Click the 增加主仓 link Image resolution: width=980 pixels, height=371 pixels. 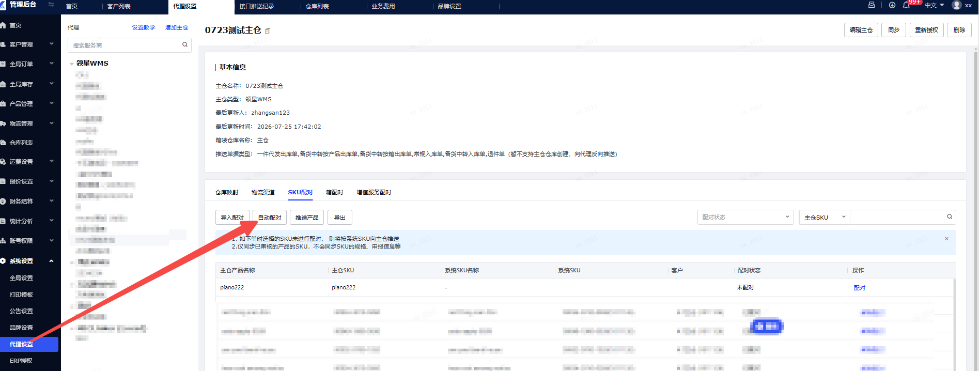point(177,27)
